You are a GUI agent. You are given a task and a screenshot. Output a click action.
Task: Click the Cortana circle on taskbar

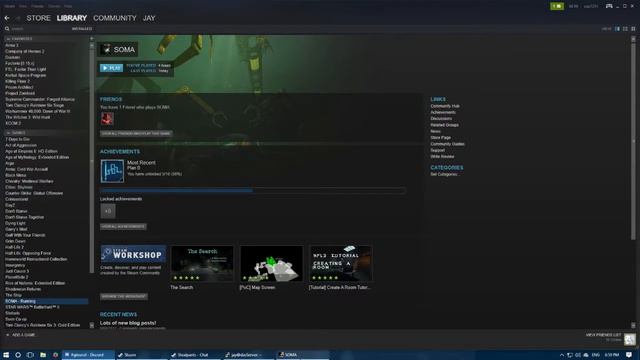[18, 355]
